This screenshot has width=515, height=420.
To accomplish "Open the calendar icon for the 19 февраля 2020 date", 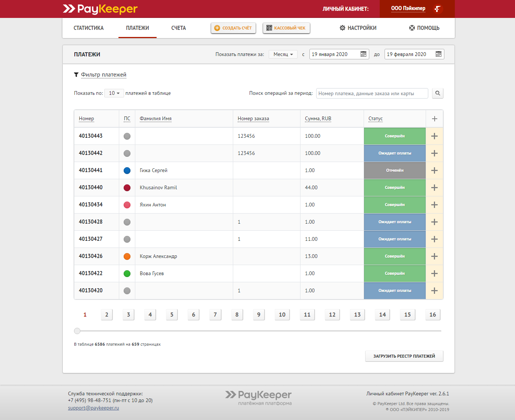I will coord(438,54).
